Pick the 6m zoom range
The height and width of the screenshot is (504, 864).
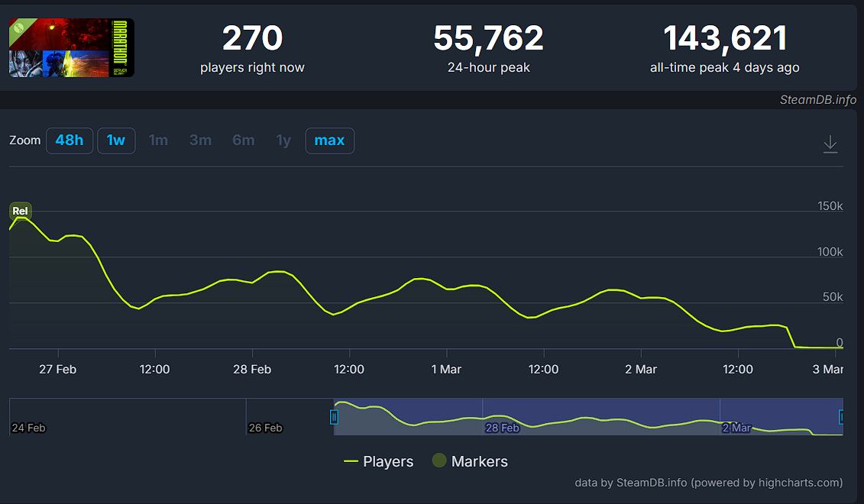click(x=243, y=141)
